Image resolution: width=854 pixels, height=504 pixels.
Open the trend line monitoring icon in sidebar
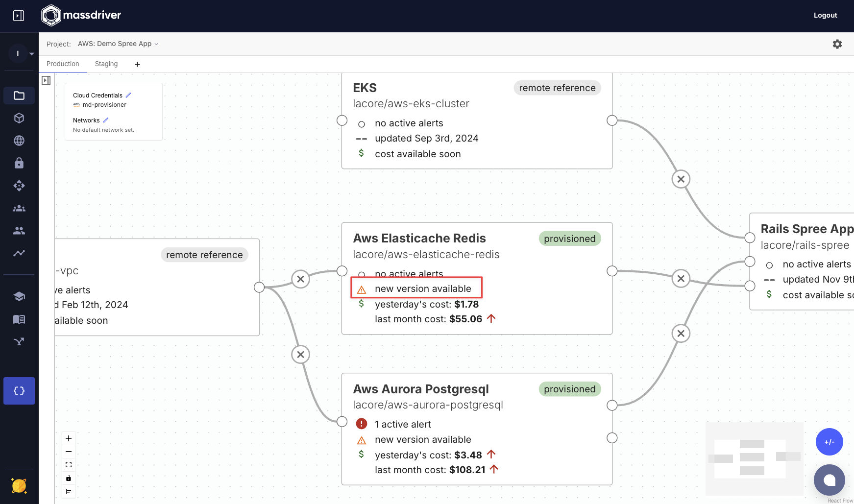[x=19, y=253]
